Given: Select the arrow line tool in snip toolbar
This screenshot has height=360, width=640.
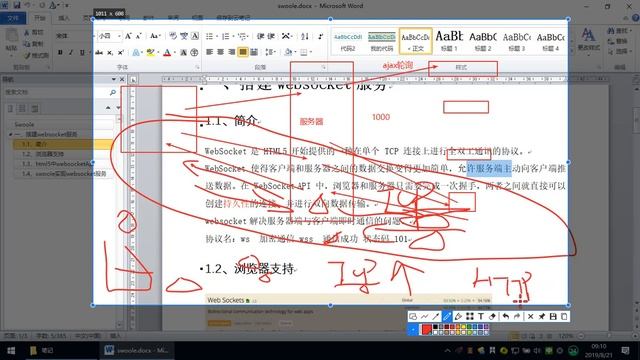Looking at the screenshot, I should (436, 316).
